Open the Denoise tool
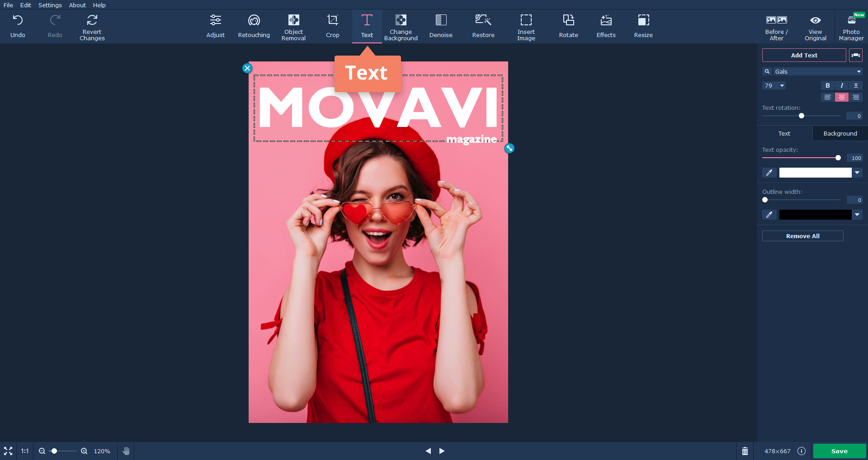 [x=441, y=26]
